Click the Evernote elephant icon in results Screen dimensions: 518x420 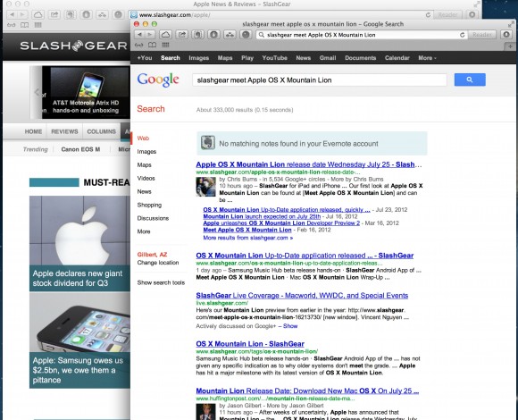click(x=208, y=143)
